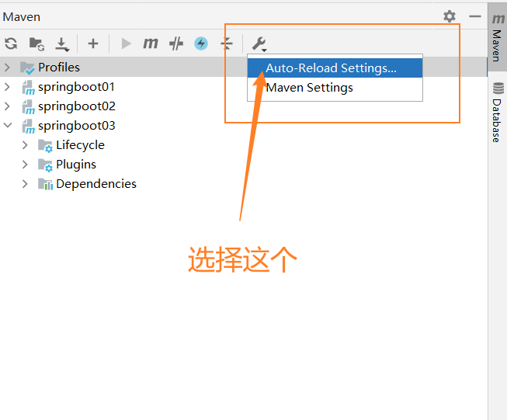Choose Maven Settings menu entry
This screenshot has width=507, height=420.
[335, 88]
